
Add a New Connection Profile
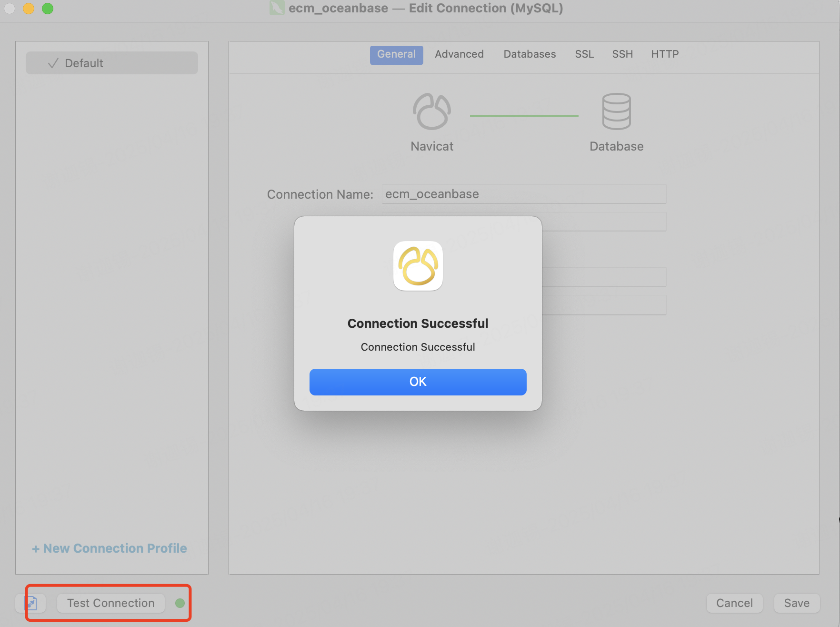pos(110,548)
